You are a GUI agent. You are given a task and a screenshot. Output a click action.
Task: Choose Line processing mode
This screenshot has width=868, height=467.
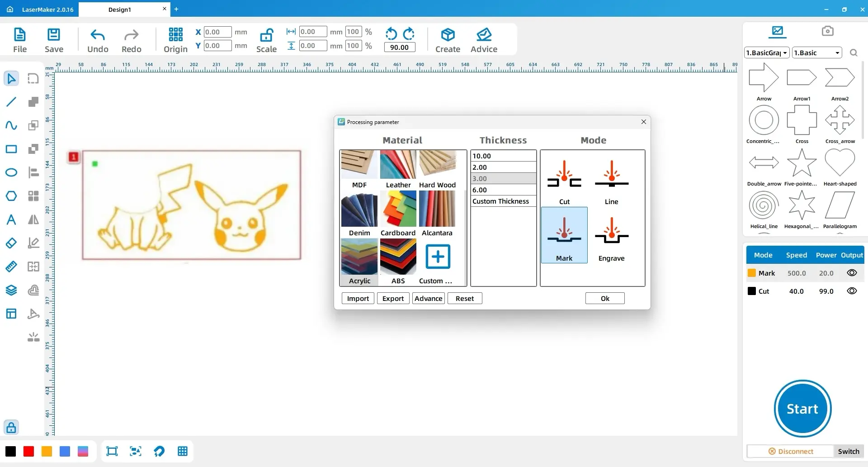(x=611, y=179)
